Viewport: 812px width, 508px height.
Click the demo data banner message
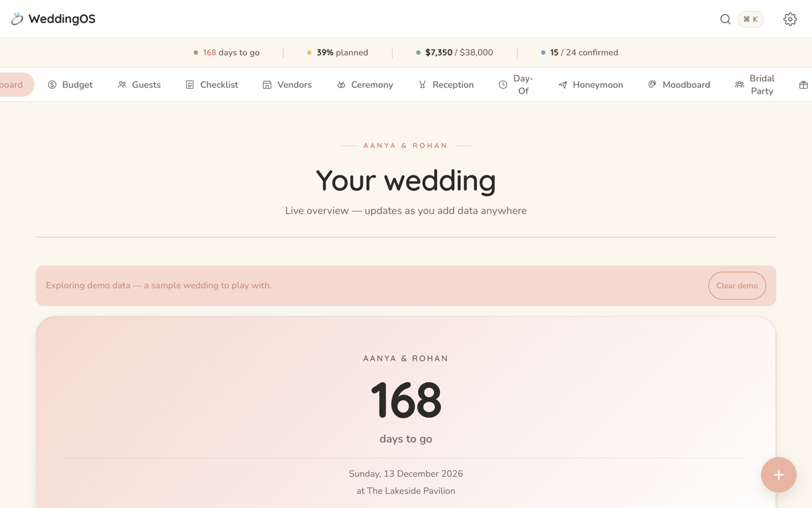159,285
